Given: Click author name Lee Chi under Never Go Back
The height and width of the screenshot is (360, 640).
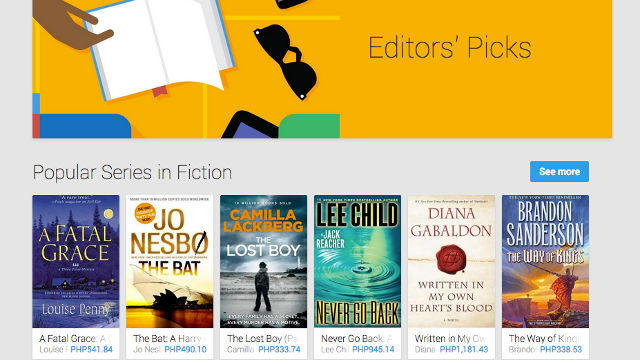Looking at the screenshot, I should [x=335, y=350].
